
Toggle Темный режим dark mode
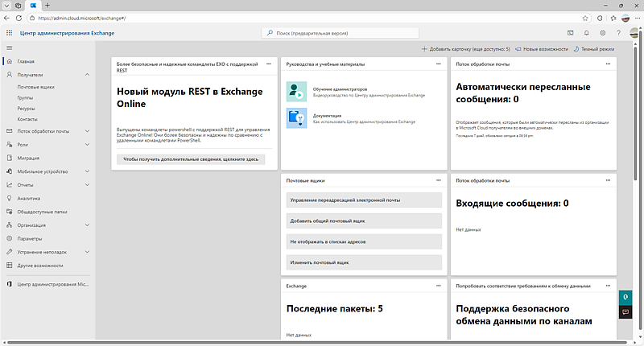594,49
